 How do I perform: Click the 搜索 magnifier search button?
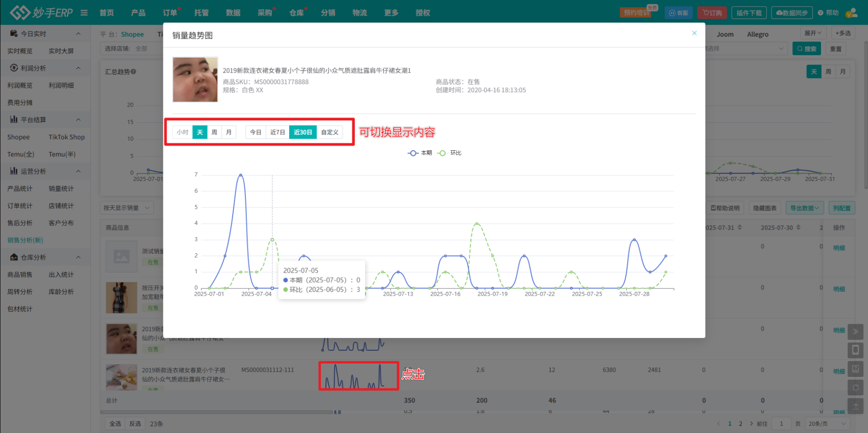click(806, 48)
